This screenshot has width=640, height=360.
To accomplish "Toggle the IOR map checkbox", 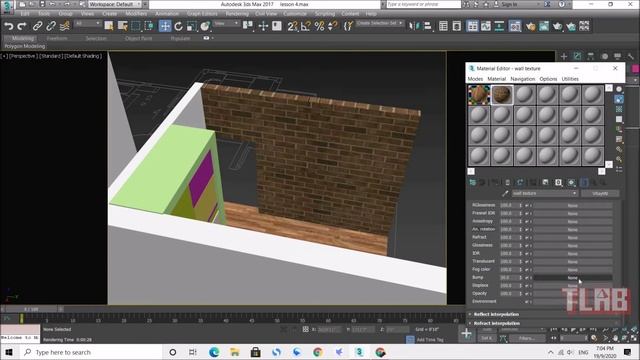I will [527, 253].
